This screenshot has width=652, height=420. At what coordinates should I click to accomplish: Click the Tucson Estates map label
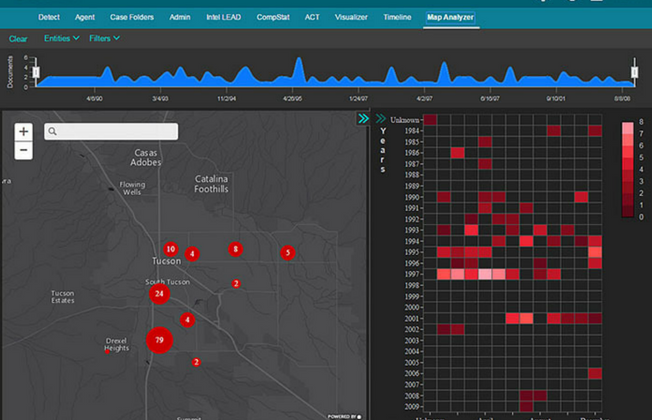pos(63,296)
